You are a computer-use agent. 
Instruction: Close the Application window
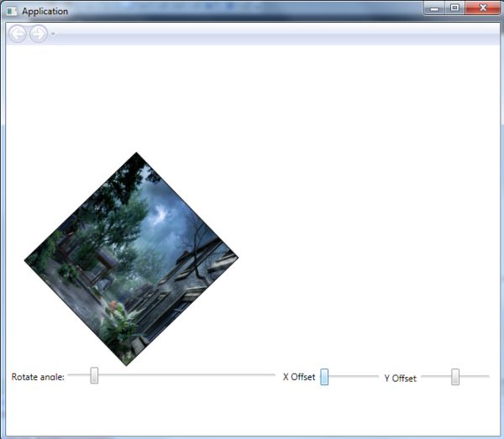click(482, 8)
